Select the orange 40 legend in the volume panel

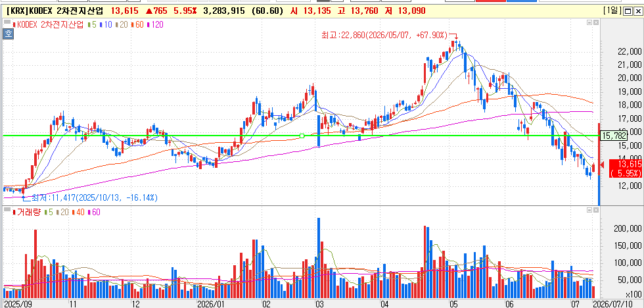[78, 212]
